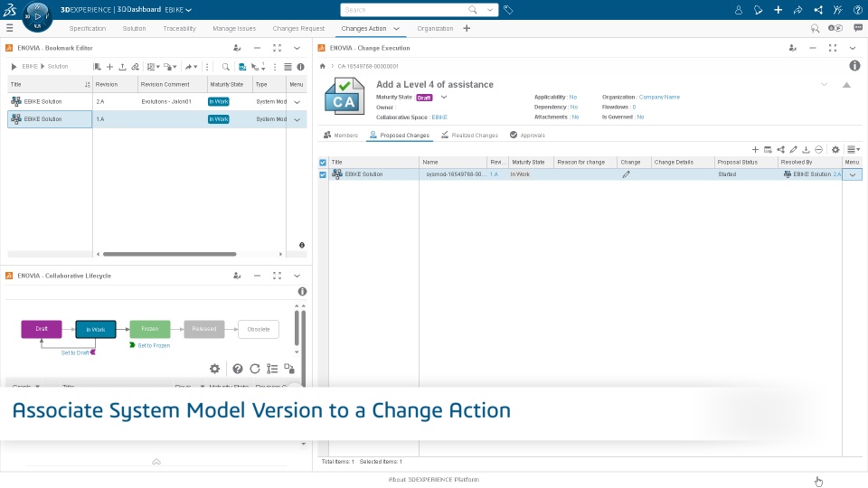Image resolution: width=868 pixels, height=488 pixels.
Task: Open menu chevron for EBIKE Solution 2.A row
Action: coord(297,102)
